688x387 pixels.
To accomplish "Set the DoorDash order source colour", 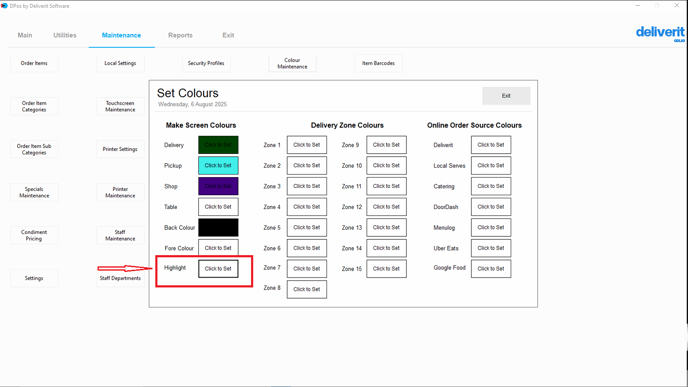I will 491,207.
